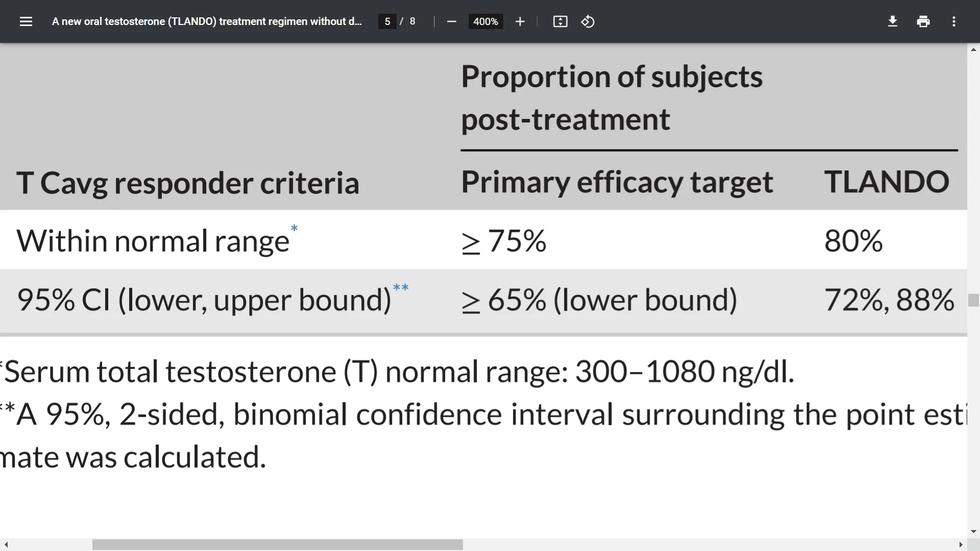
Task: Click the vertical scrollbar thumb
Action: pyautogui.click(x=974, y=301)
